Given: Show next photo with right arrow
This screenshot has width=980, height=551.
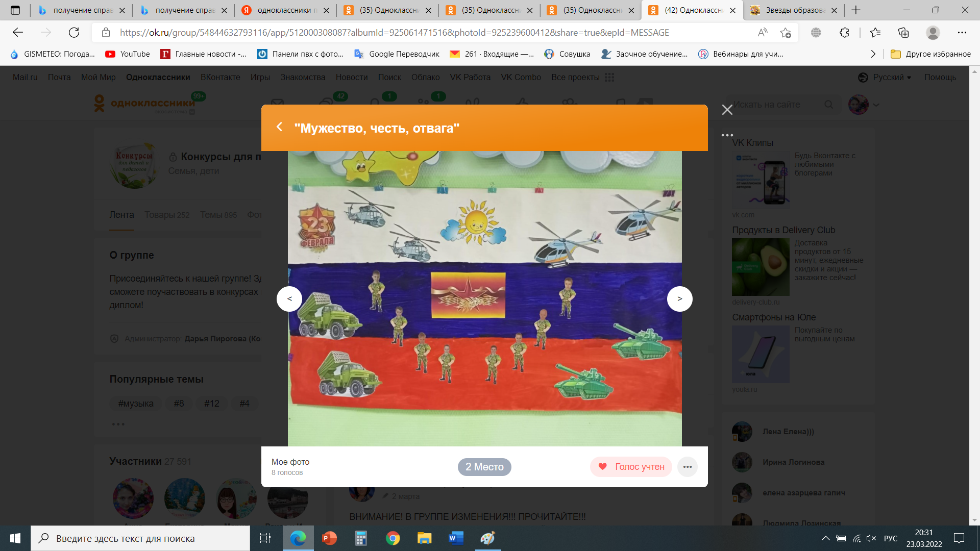Looking at the screenshot, I should coord(680,299).
